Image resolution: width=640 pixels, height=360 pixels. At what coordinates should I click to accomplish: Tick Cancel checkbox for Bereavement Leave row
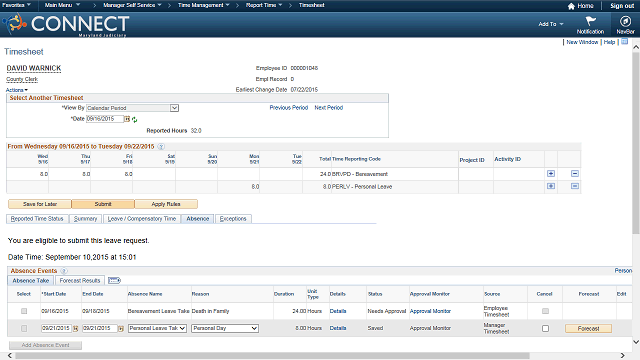[545, 311]
